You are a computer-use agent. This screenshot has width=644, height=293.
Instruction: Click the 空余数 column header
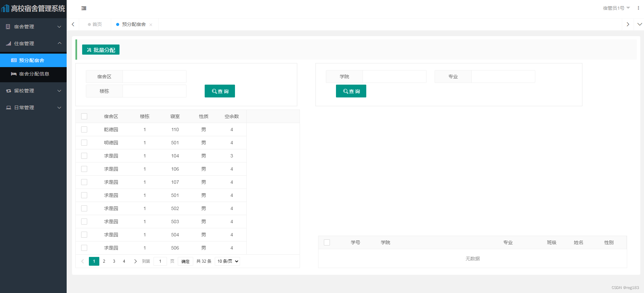232,116
